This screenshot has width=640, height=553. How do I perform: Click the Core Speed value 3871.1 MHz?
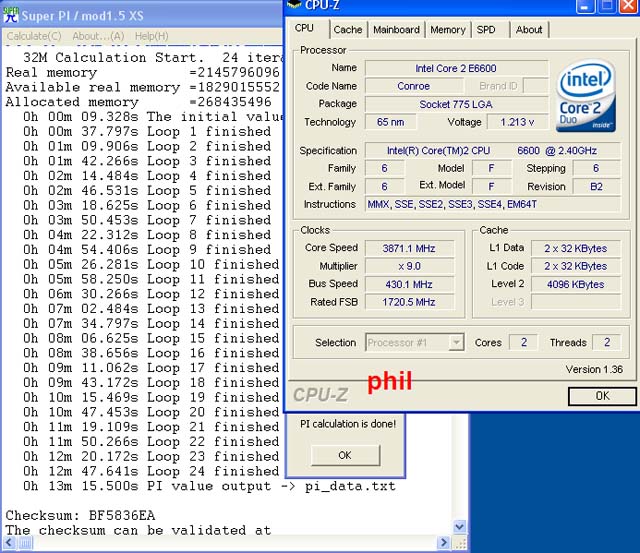409,248
